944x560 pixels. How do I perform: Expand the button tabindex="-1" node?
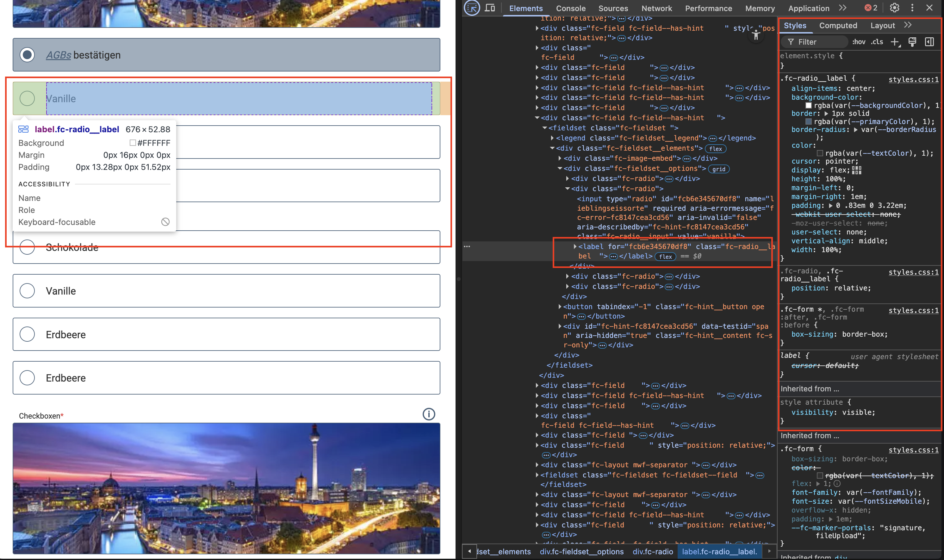tap(560, 306)
